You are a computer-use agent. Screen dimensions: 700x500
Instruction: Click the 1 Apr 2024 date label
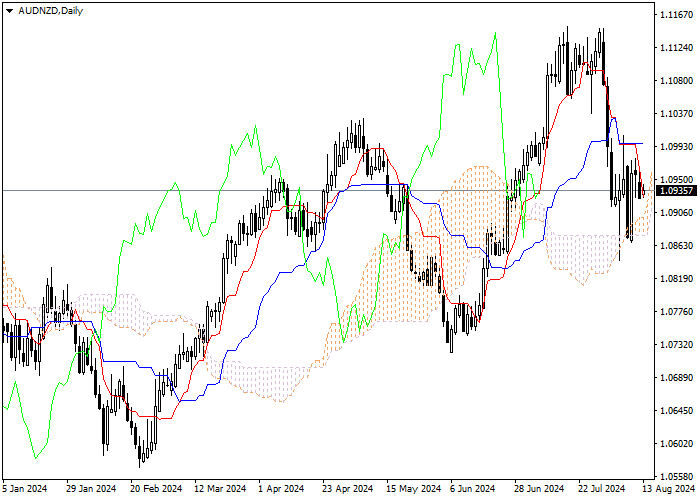[281, 488]
